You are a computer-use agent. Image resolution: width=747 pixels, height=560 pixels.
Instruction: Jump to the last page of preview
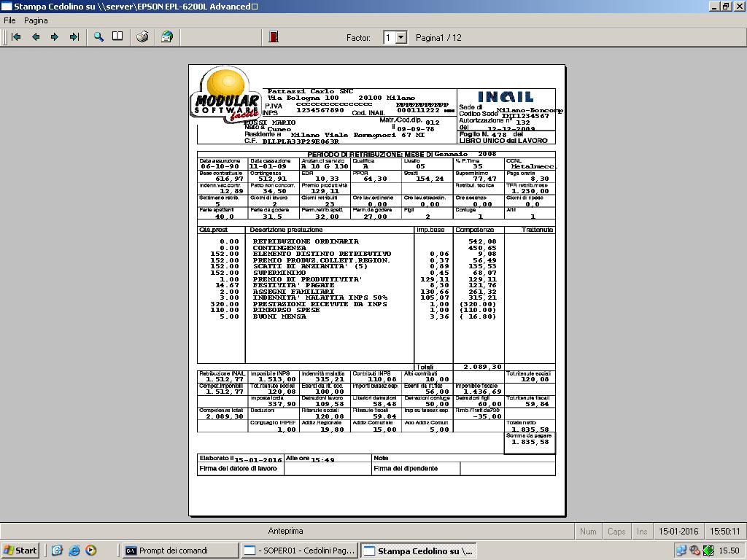point(74,37)
